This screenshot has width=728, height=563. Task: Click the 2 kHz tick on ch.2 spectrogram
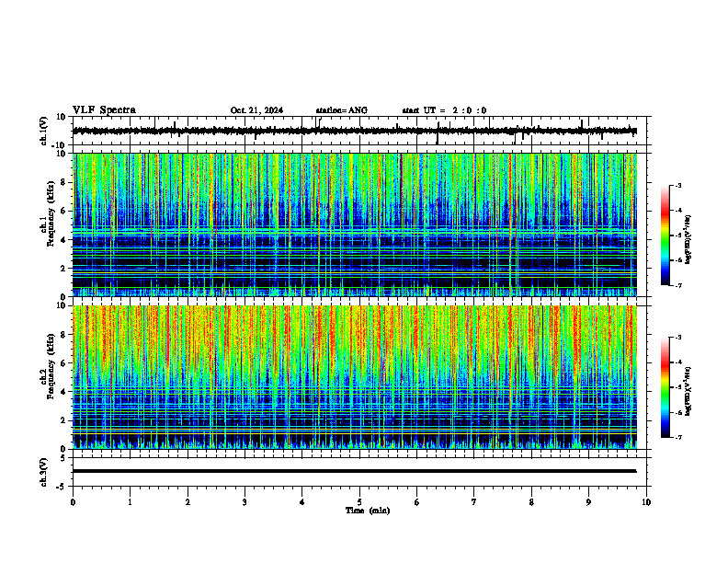click(64, 420)
